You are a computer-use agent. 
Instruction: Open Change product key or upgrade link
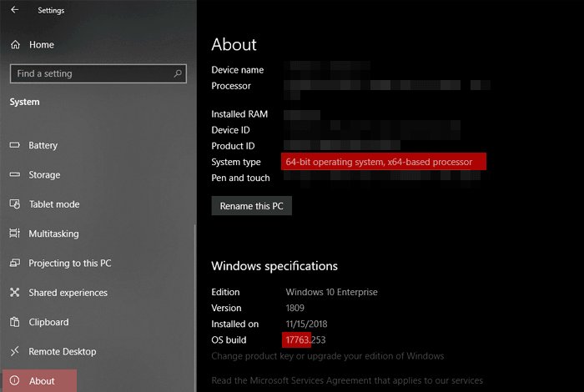tap(328, 356)
